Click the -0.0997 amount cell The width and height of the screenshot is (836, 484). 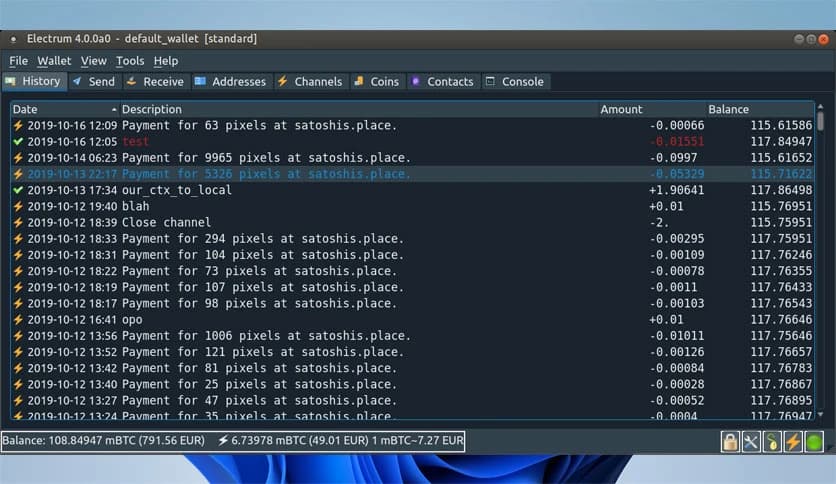point(673,158)
